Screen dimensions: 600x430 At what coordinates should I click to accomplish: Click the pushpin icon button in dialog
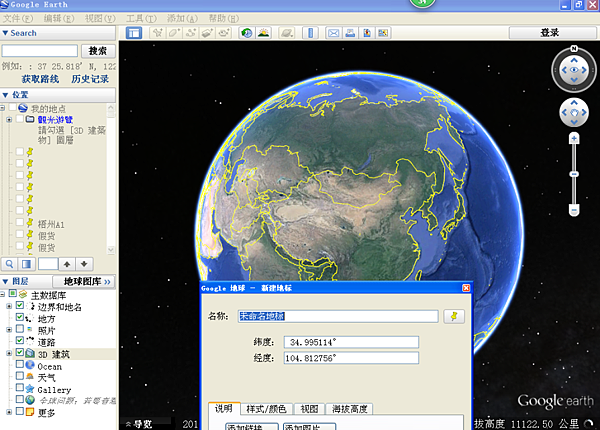454,316
